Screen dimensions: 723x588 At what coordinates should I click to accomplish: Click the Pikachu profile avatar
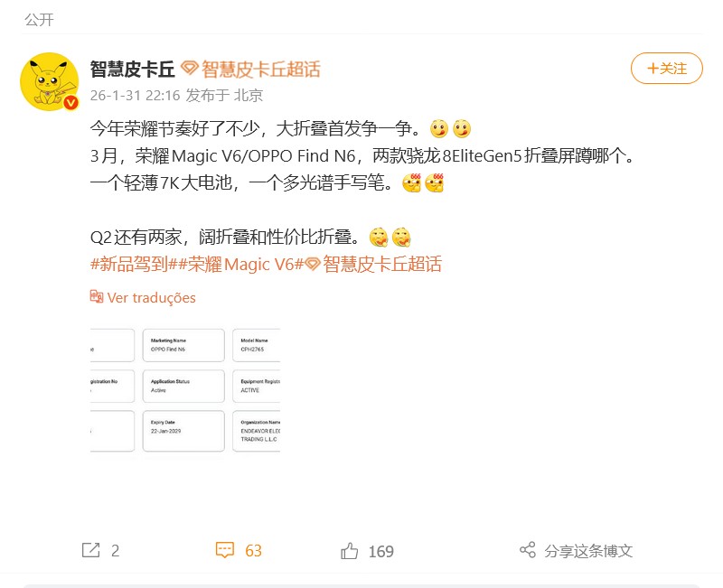coord(50,81)
